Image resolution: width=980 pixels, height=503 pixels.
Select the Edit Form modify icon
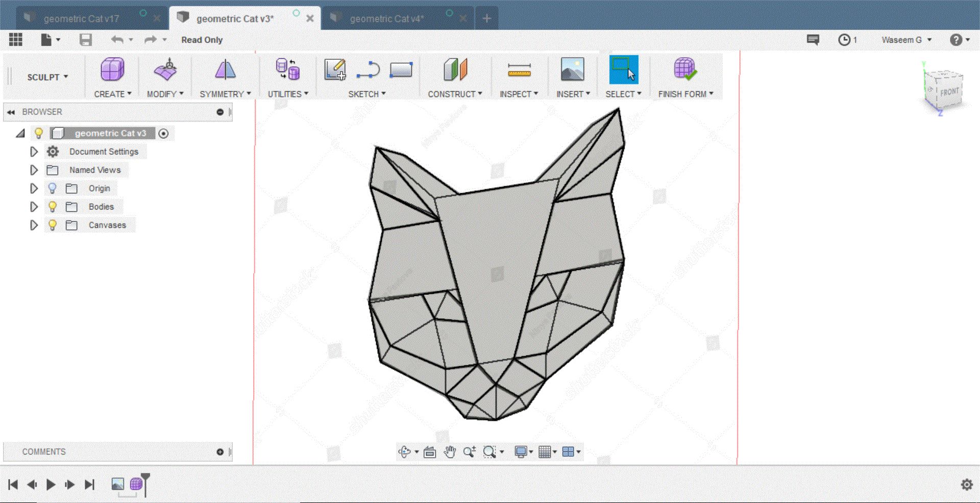pyautogui.click(x=165, y=69)
